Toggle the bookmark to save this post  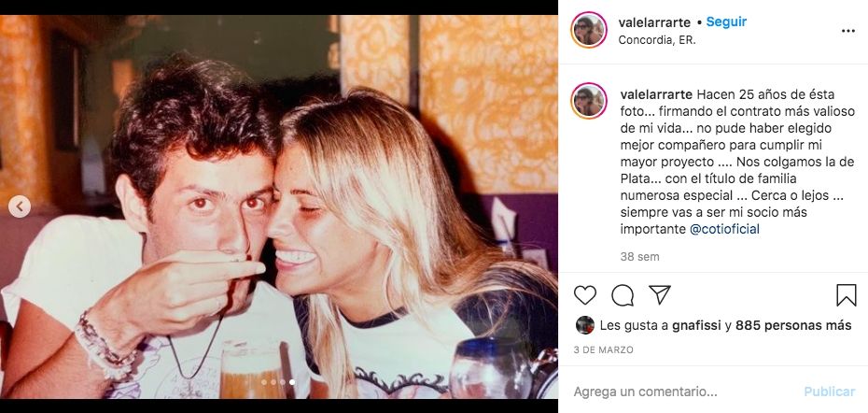click(x=846, y=295)
